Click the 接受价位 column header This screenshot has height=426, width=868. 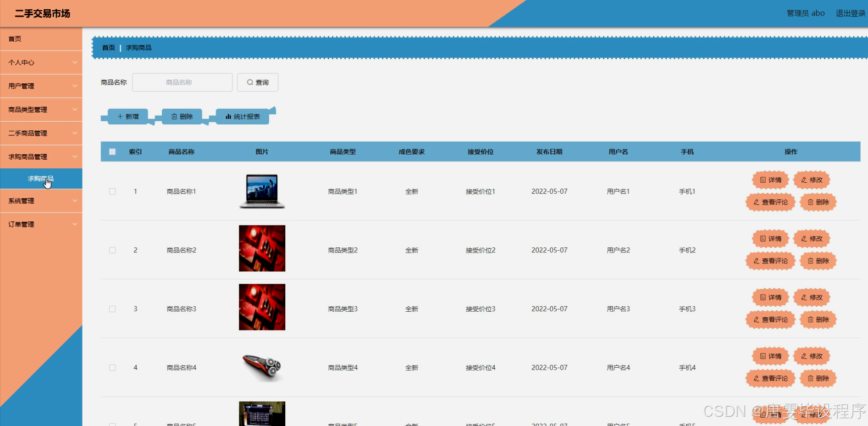pyautogui.click(x=481, y=152)
